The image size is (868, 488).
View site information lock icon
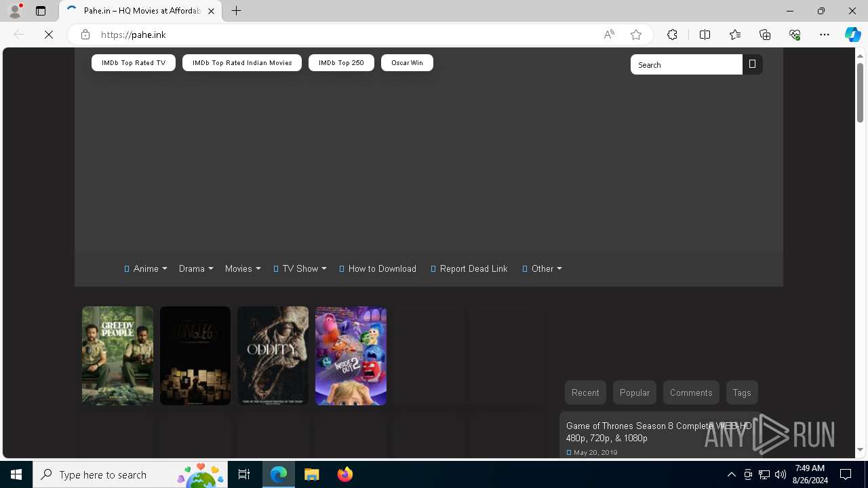click(x=85, y=35)
